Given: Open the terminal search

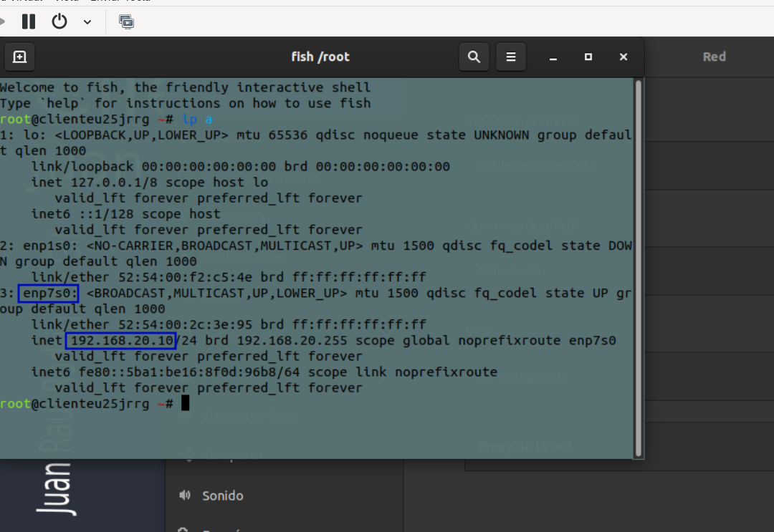Looking at the screenshot, I should (x=474, y=57).
